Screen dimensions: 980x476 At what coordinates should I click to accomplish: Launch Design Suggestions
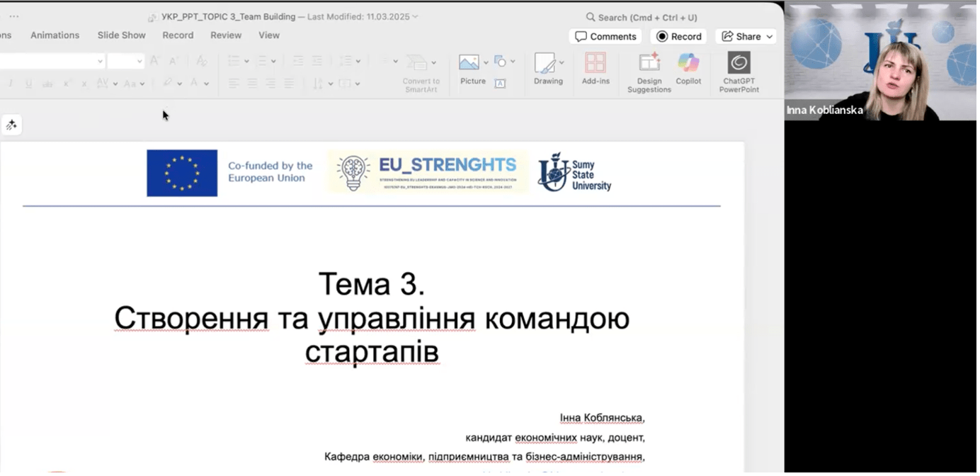[649, 64]
